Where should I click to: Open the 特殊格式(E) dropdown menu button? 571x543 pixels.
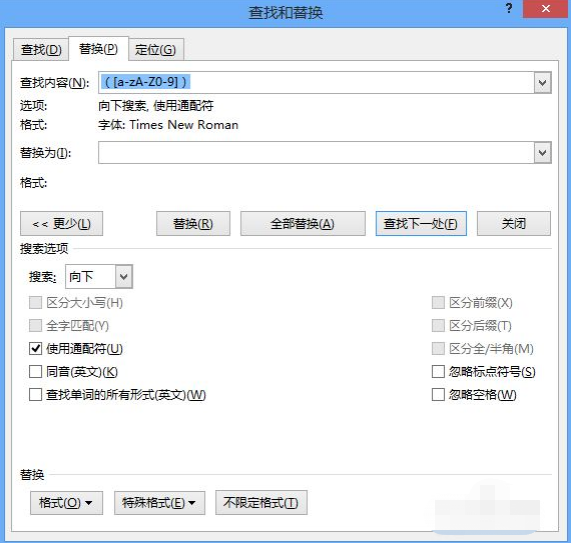(x=160, y=503)
